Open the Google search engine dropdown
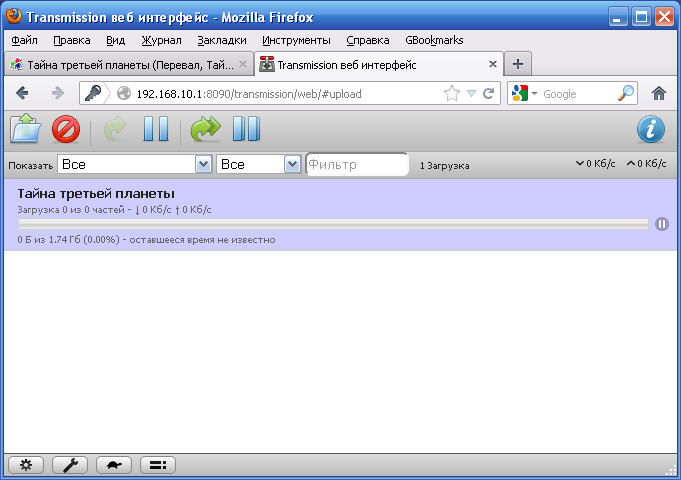This screenshot has width=681, height=480. 523,93
